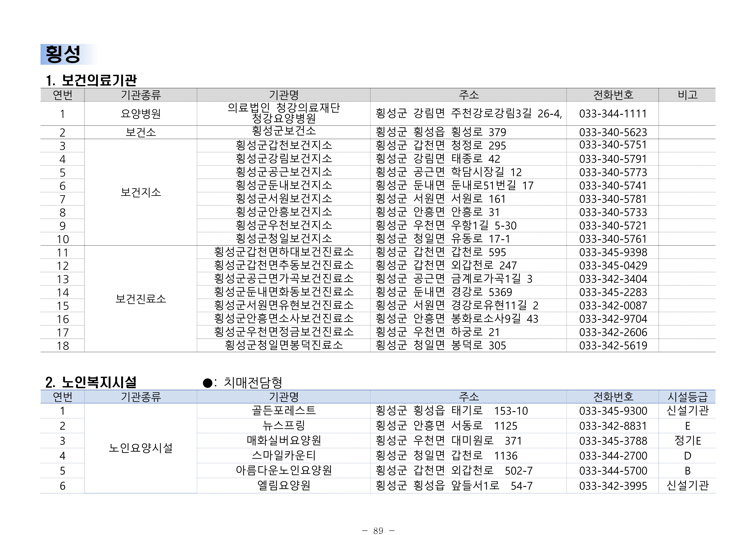756x535 pixels.
Task: Click the 비고 column header
Action: click(687, 95)
